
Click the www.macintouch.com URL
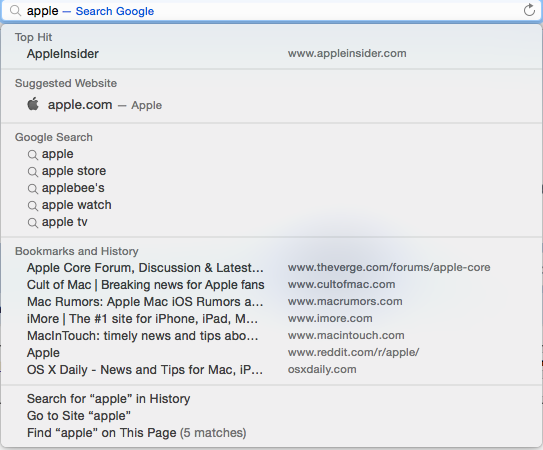click(x=346, y=335)
